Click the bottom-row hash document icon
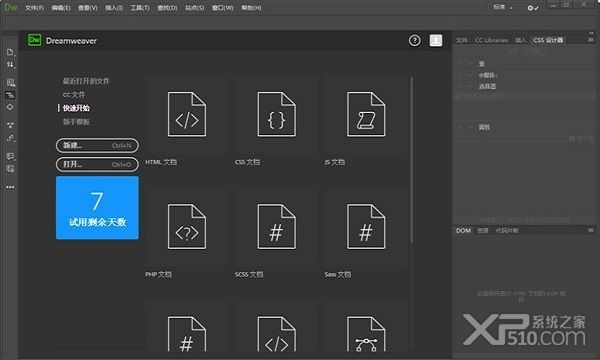The height and width of the screenshot is (360, 600). click(x=187, y=334)
